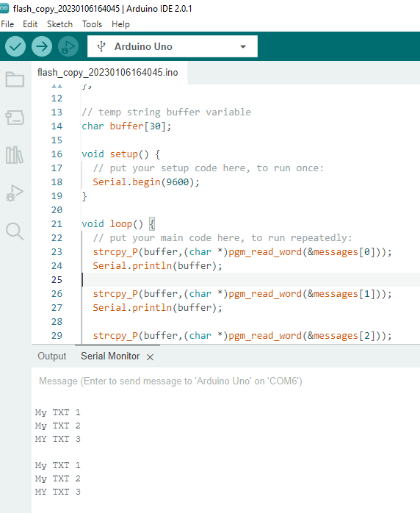Screen dimensions: 420x513
Task: Open the Sketchbook folder sidebar icon
Action: [15, 79]
